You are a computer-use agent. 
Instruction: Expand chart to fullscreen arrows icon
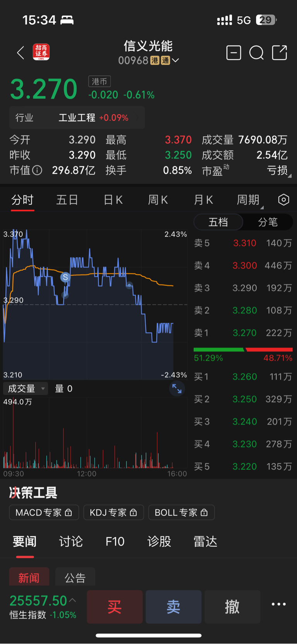click(177, 388)
